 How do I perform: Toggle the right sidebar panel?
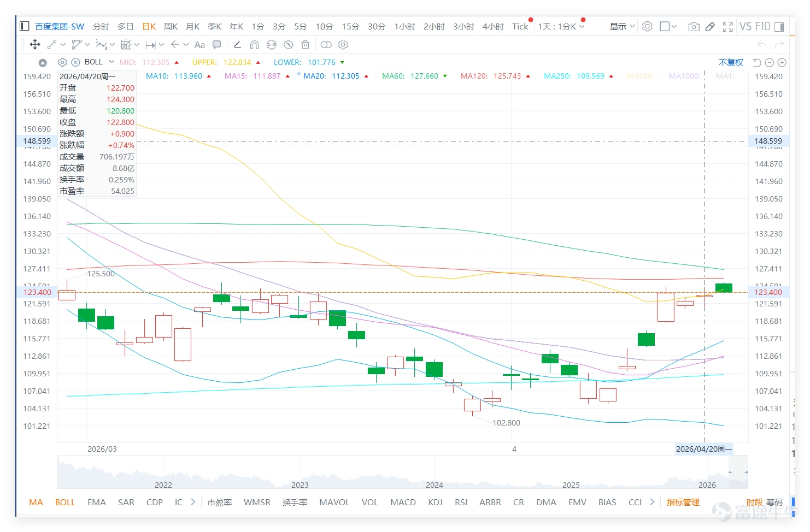779,27
